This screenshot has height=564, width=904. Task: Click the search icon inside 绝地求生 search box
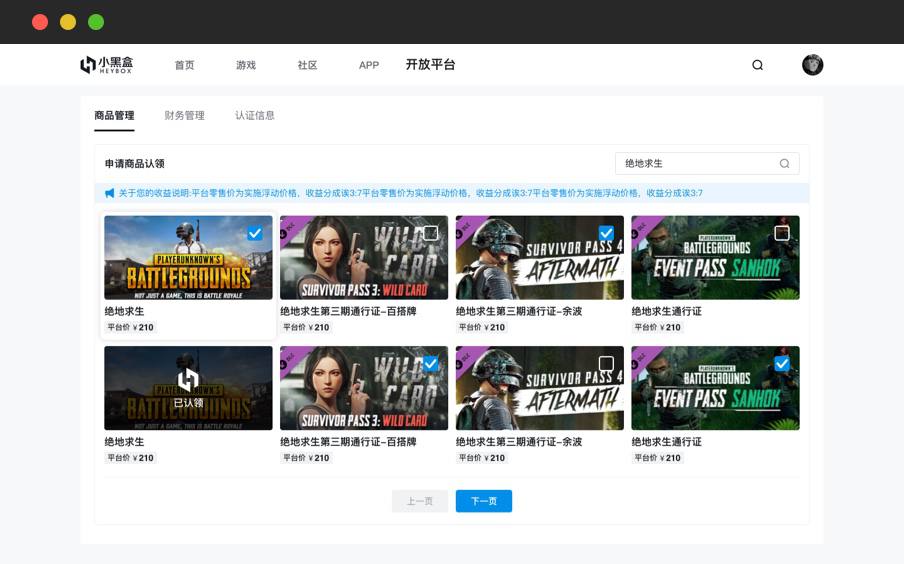pyautogui.click(x=784, y=164)
